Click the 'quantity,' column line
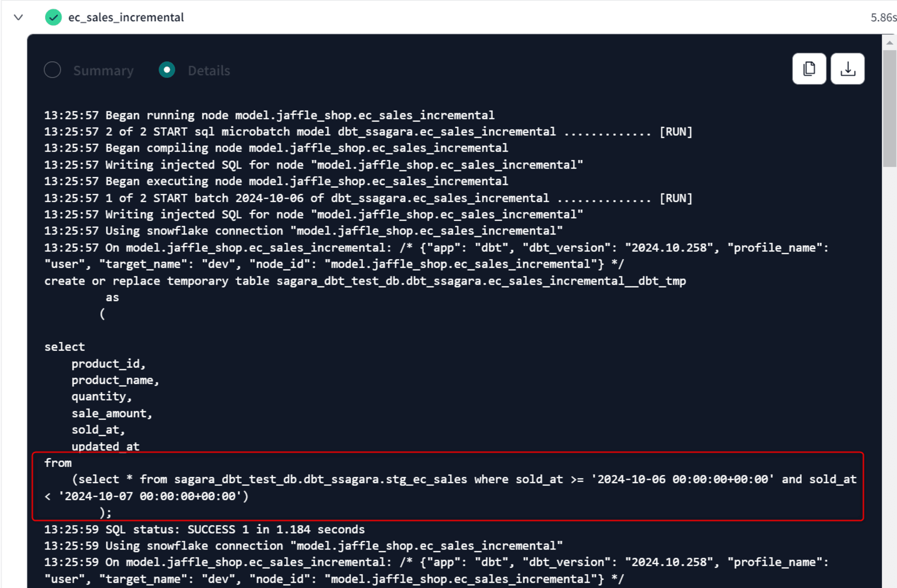The image size is (897, 588). coord(102,397)
